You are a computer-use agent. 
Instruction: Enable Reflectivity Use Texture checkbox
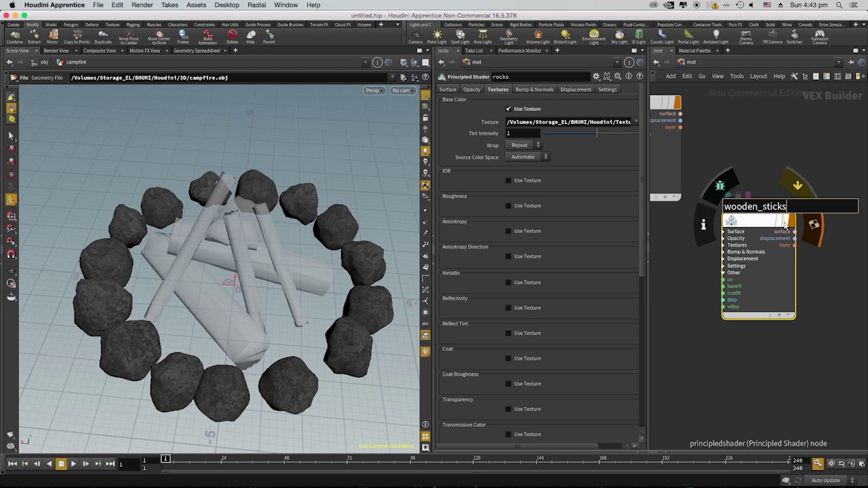pyautogui.click(x=509, y=308)
